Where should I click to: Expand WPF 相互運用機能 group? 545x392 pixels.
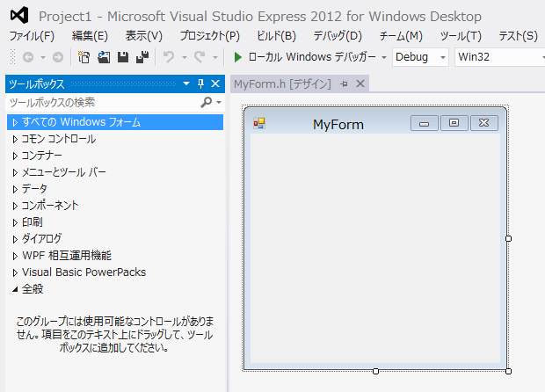pos(15,256)
